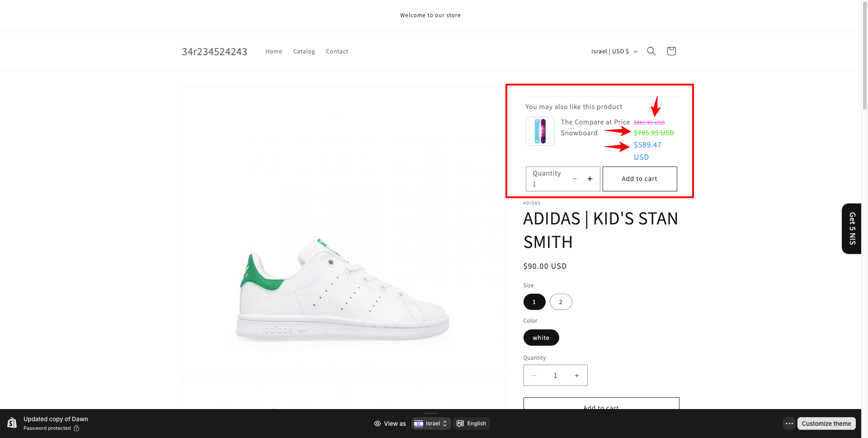
Task: Open the Contact menu item
Action: (x=337, y=52)
